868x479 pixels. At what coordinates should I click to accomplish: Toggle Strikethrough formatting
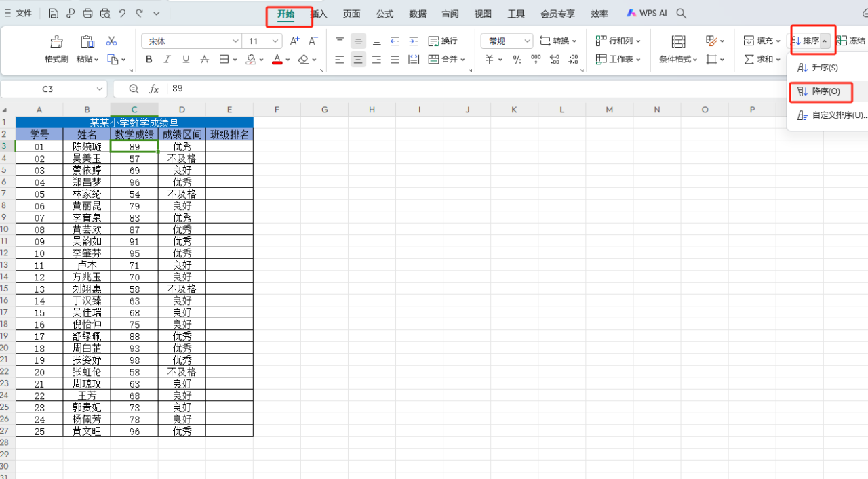coord(204,60)
